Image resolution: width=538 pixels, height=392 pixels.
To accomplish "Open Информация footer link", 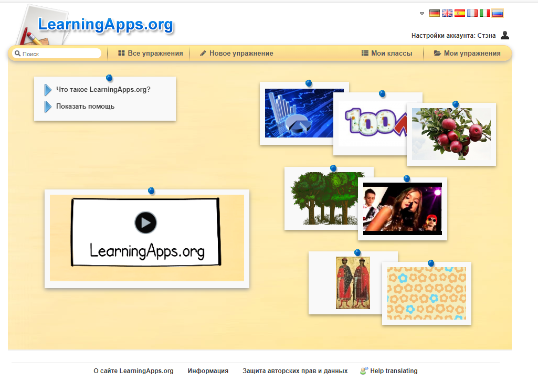I will coord(208,370).
